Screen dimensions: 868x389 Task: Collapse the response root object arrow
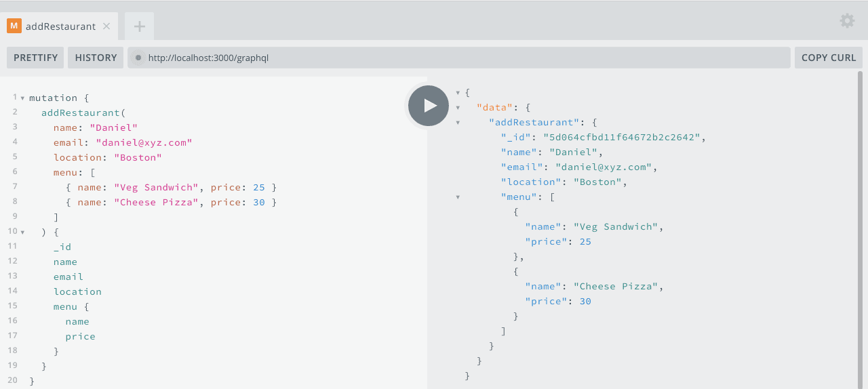pyautogui.click(x=458, y=93)
